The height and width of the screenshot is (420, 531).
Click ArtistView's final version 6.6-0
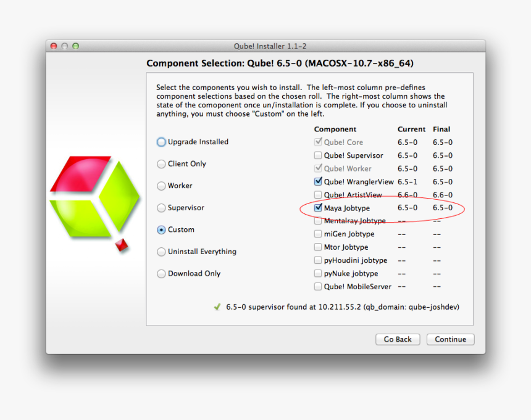pos(443,195)
